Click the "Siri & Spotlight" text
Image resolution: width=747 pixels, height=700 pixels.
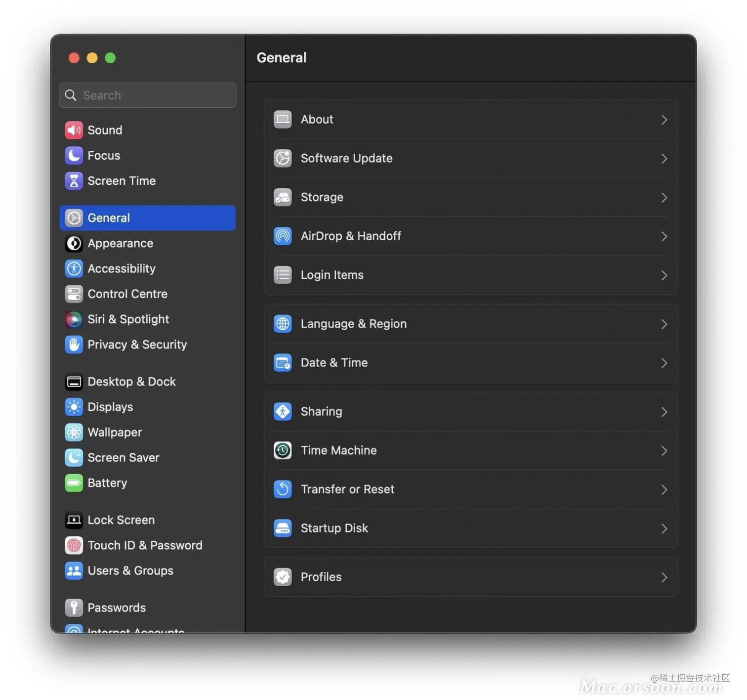(x=128, y=319)
